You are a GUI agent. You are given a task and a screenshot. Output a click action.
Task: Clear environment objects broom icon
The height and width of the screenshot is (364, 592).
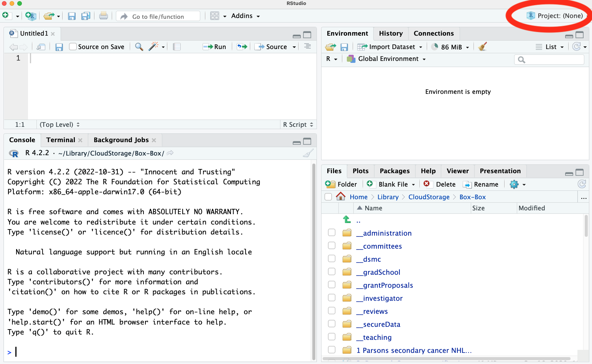point(483,46)
